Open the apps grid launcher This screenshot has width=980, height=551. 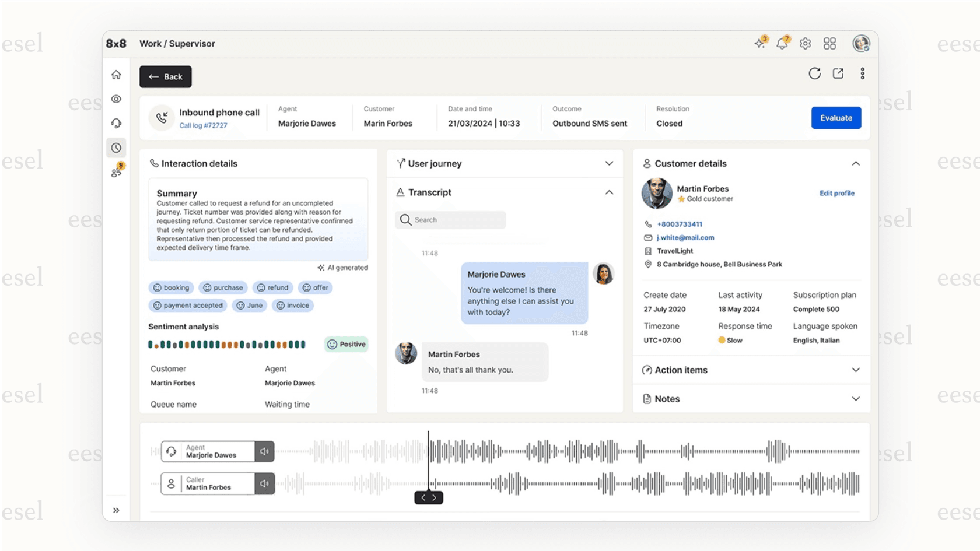(829, 43)
